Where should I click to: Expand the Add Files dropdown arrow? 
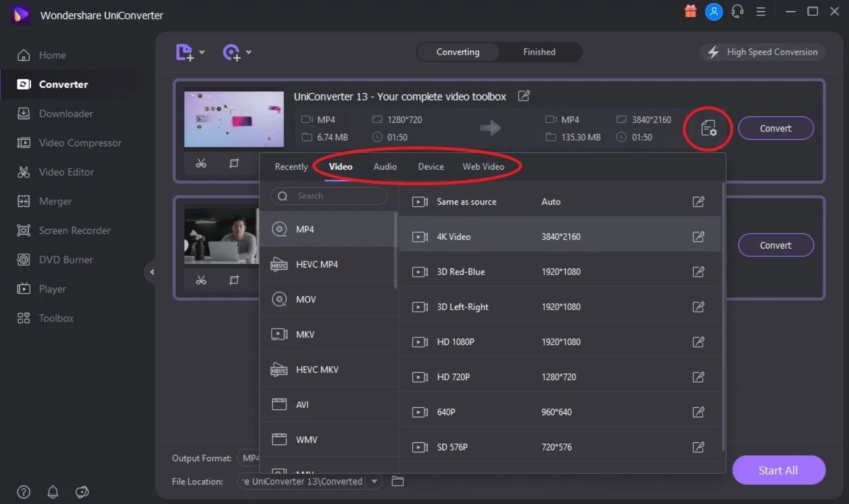click(202, 52)
